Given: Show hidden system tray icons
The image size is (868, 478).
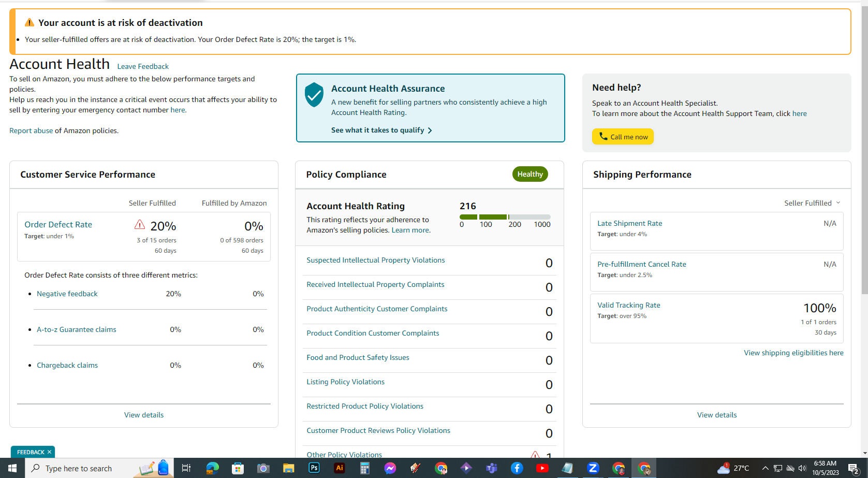Looking at the screenshot, I should tap(765, 468).
